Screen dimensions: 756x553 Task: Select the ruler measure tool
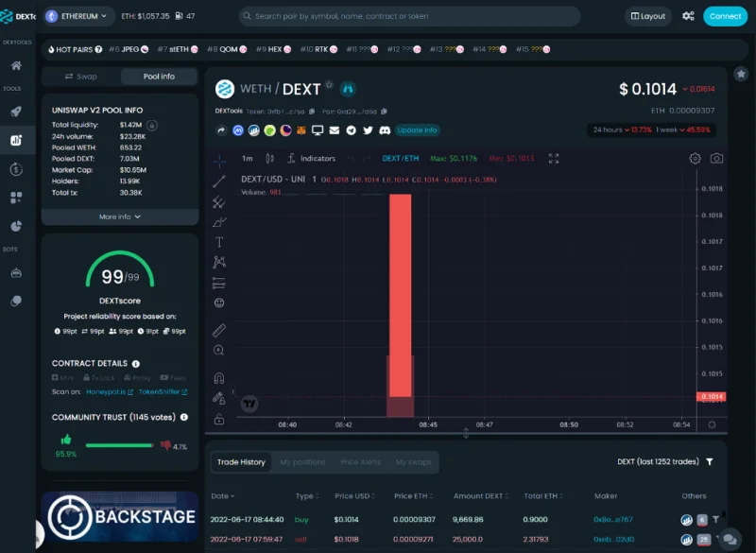219,330
